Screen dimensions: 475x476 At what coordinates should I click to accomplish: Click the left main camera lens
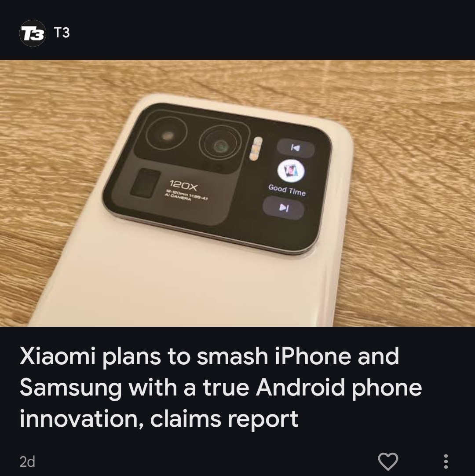point(166,135)
